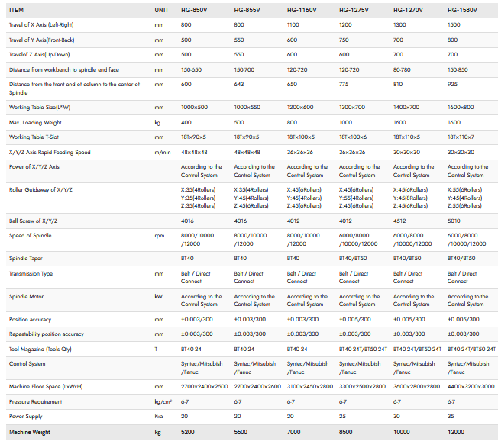The width and height of the screenshot is (498, 448).
Task: Click the Max. Loading Weight row label
Action: tap(37, 122)
